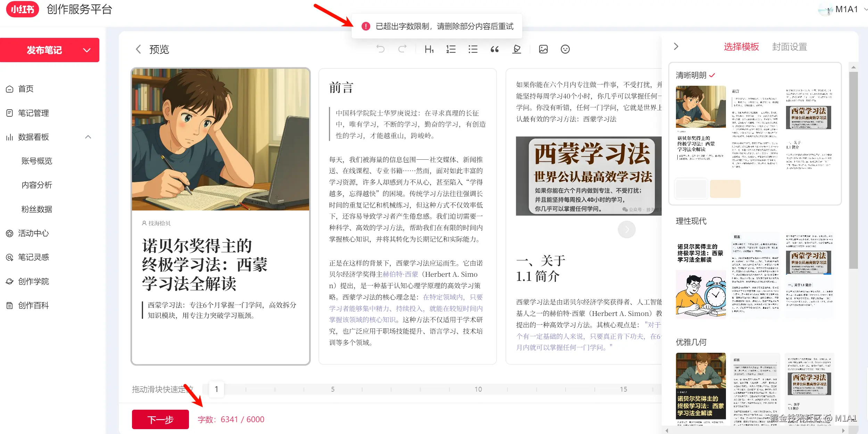Collapse the 数据看板 sidebar section
This screenshot has width=868, height=434.
88,137
